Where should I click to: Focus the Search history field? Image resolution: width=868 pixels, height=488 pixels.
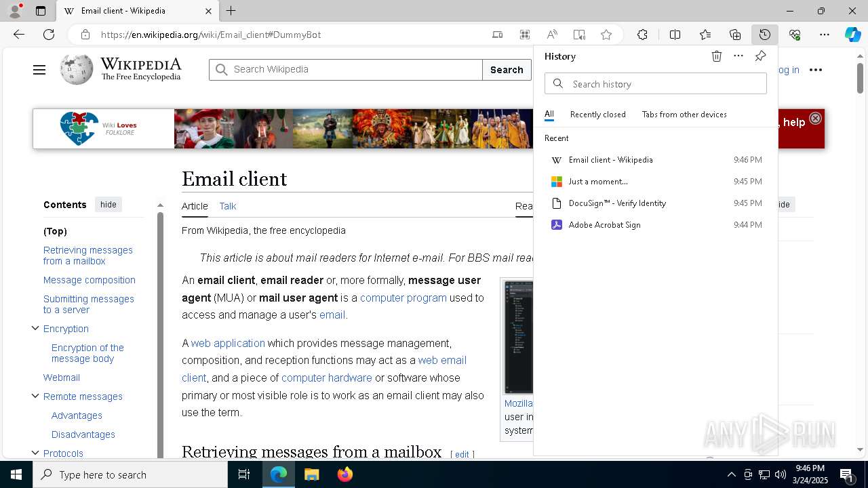(656, 84)
